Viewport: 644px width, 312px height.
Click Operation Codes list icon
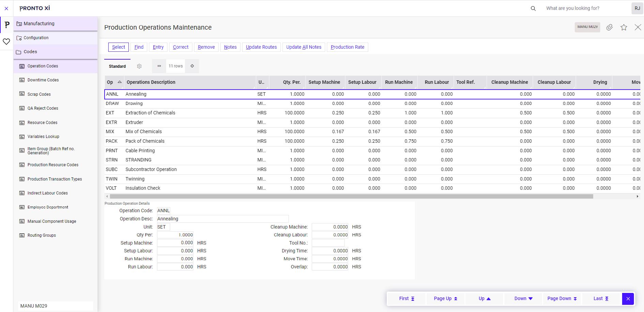pyautogui.click(x=22, y=66)
